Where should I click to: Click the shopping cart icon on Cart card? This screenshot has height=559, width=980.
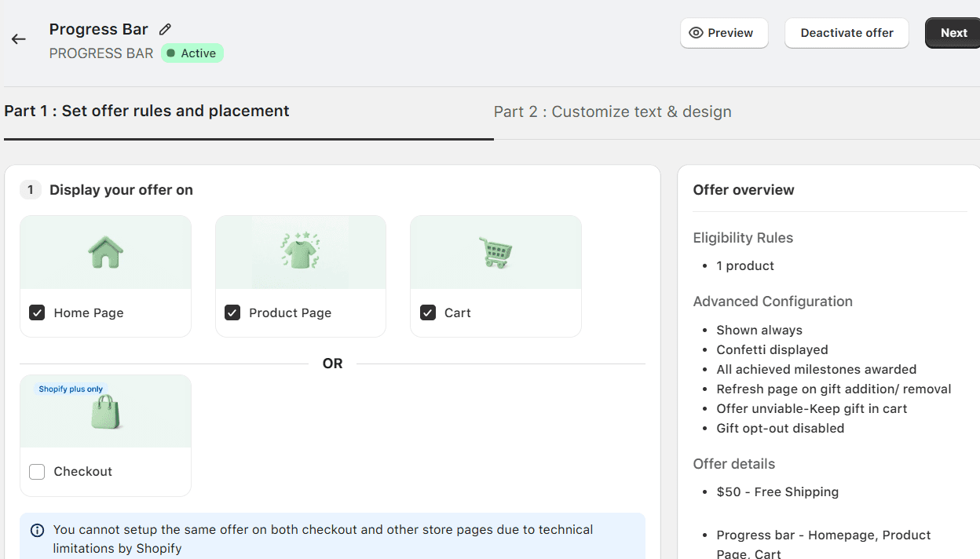point(495,250)
